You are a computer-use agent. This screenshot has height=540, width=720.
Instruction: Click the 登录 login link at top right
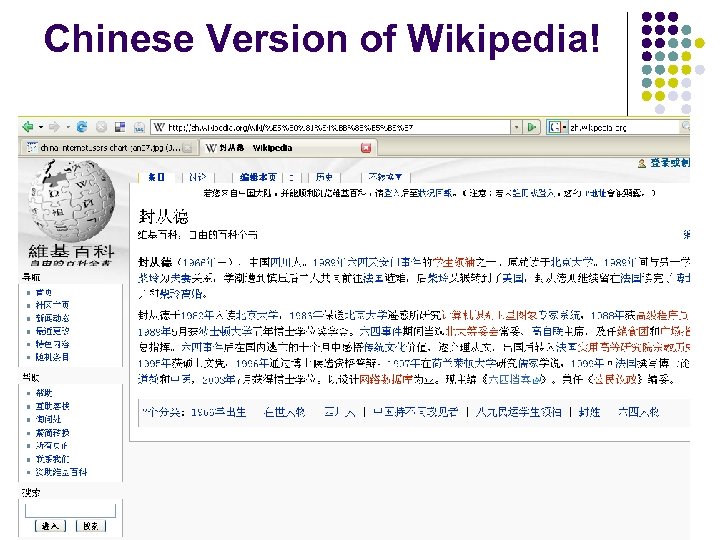click(x=669, y=163)
